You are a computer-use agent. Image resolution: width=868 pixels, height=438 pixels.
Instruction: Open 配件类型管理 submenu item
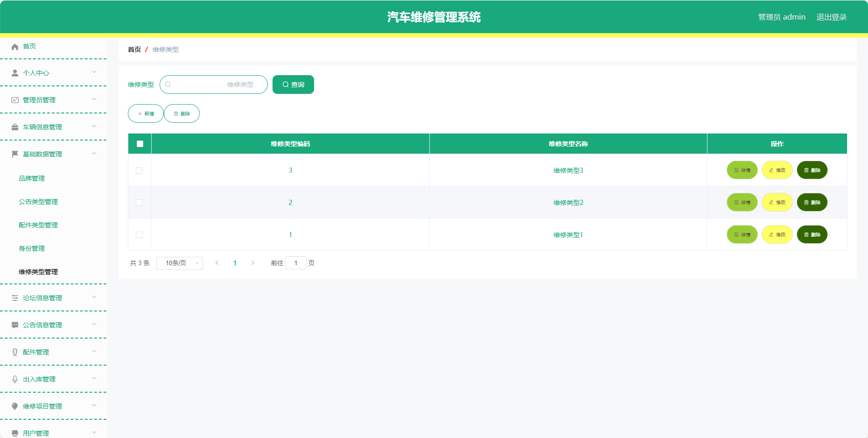(38, 225)
